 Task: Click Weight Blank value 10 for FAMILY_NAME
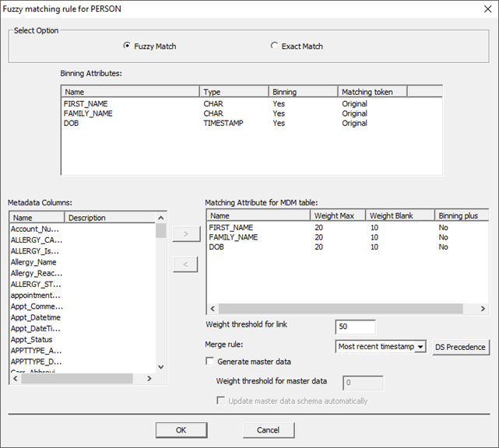(x=374, y=237)
